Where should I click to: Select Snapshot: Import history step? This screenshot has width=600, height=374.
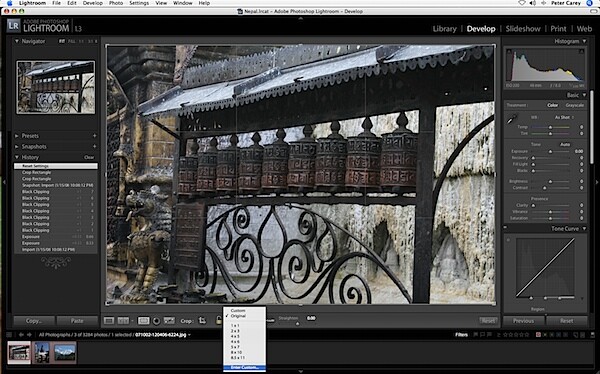click(x=56, y=185)
